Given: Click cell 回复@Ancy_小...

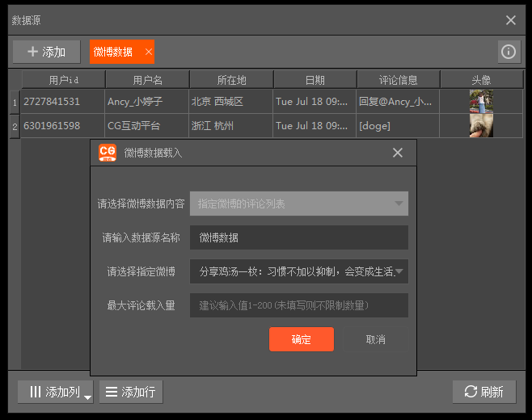Looking at the screenshot, I should [398, 101].
